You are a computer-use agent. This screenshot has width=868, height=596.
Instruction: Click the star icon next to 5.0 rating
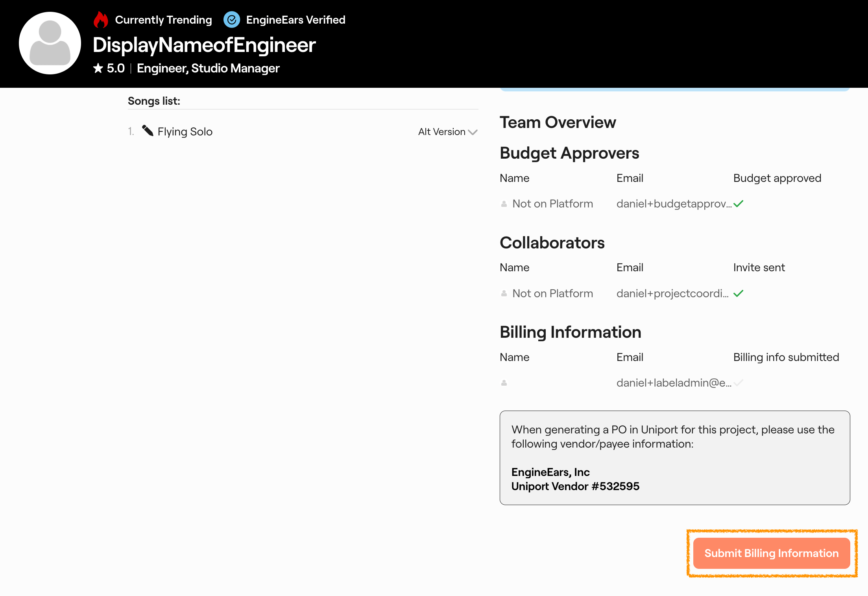98,68
